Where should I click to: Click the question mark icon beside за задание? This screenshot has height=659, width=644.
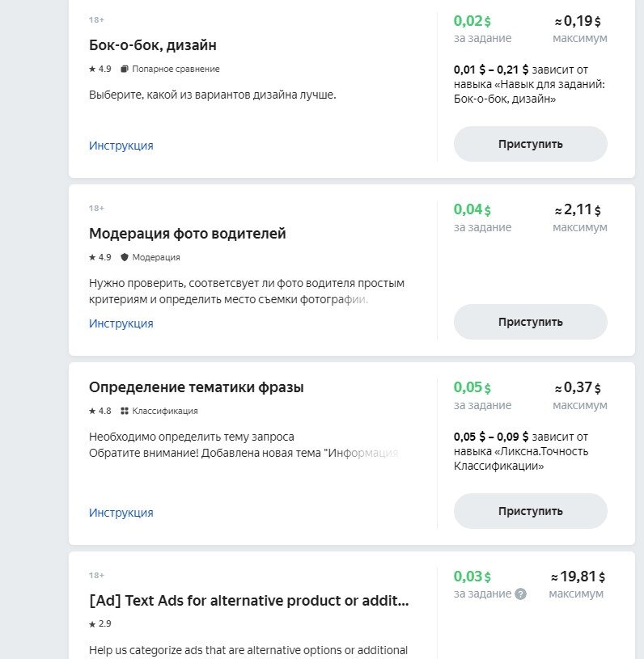pos(520,594)
